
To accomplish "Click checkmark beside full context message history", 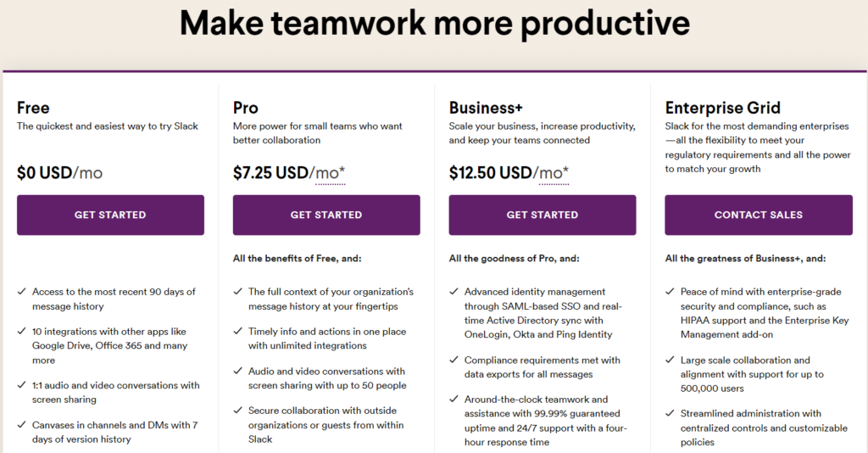I will [237, 291].
